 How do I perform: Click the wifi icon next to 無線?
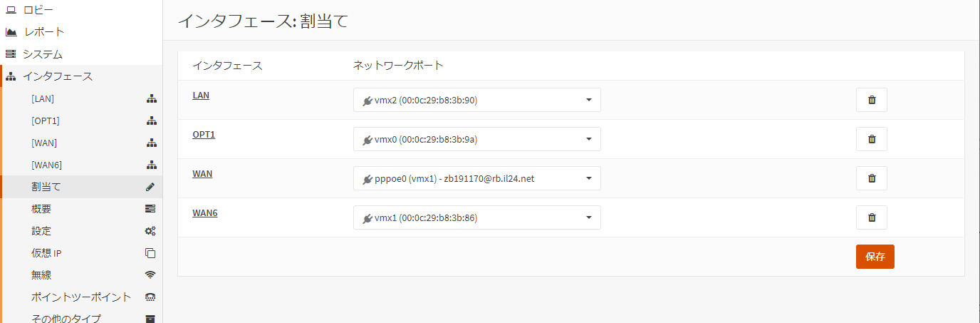tap(150, 275)
